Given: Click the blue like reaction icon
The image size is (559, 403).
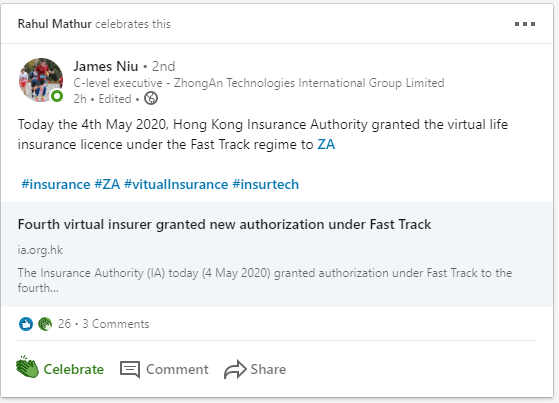Looking at the screenshot, I should coord(26,324).
